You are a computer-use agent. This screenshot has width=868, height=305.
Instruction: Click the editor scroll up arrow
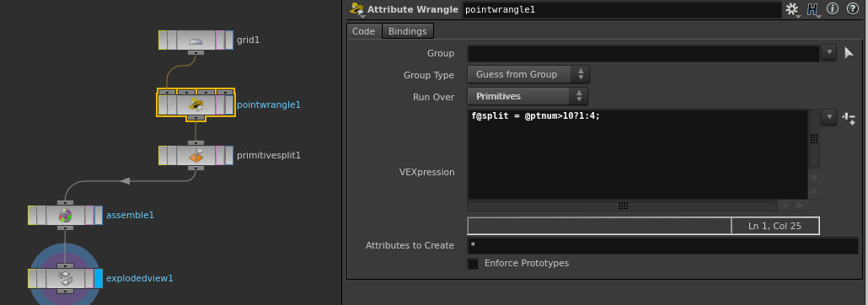[x=814, y=177]
